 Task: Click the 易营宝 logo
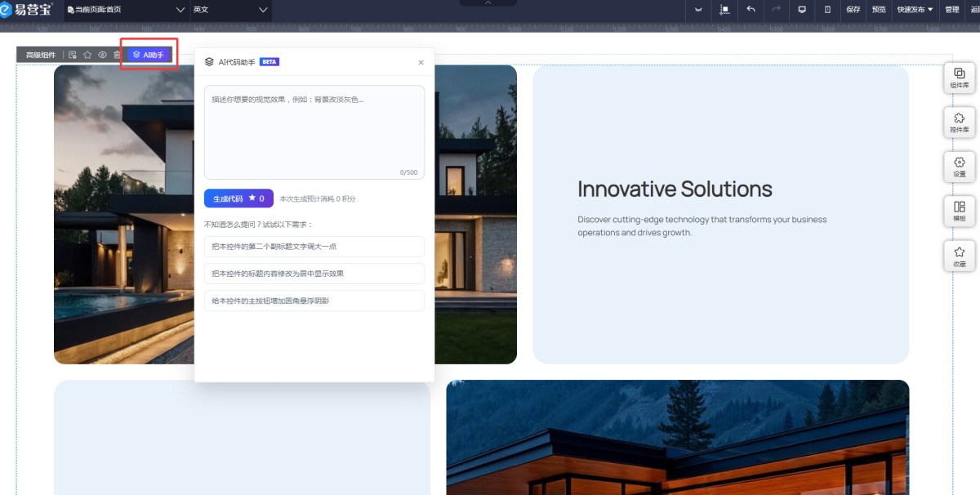click(x=26, y=10)
